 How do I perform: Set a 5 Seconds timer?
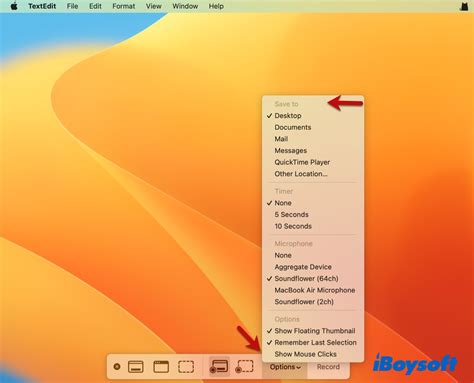313,215
